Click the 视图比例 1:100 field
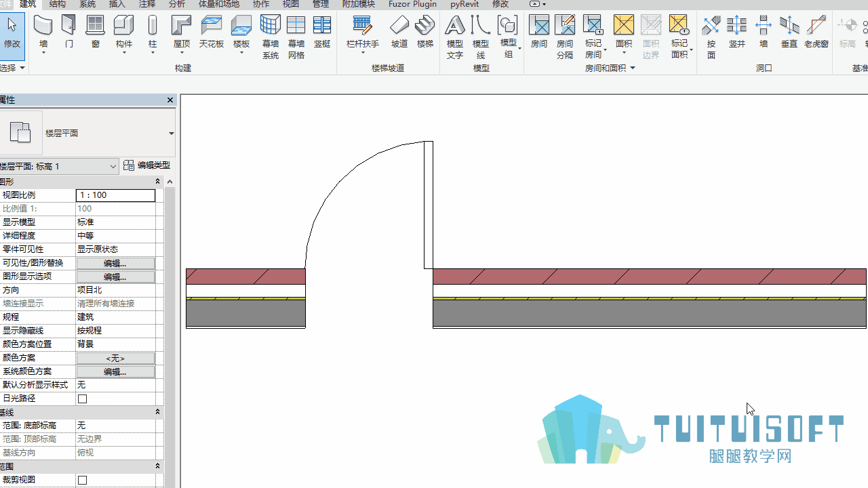 (x=115, y=195)
